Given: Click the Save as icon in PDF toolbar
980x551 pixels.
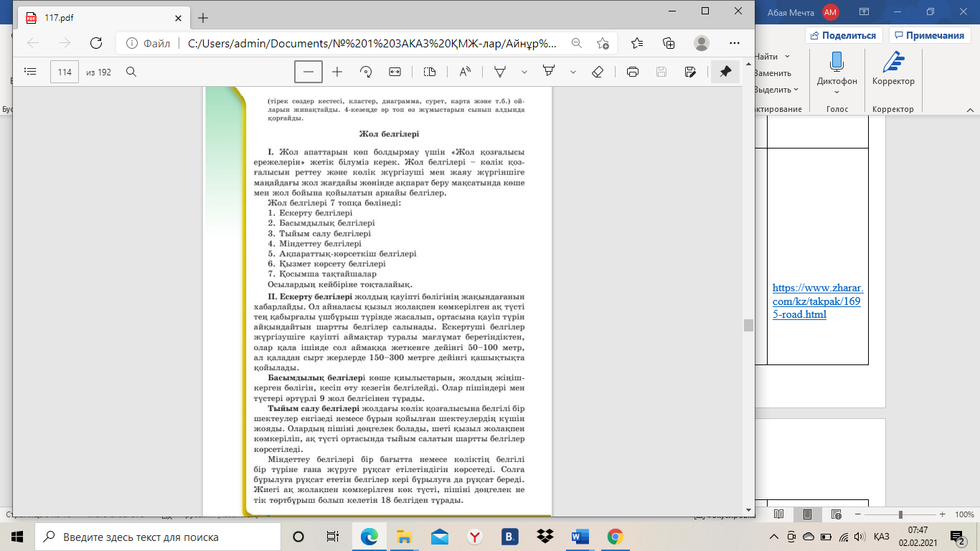Looking at the screenshot, I should 690,72.
